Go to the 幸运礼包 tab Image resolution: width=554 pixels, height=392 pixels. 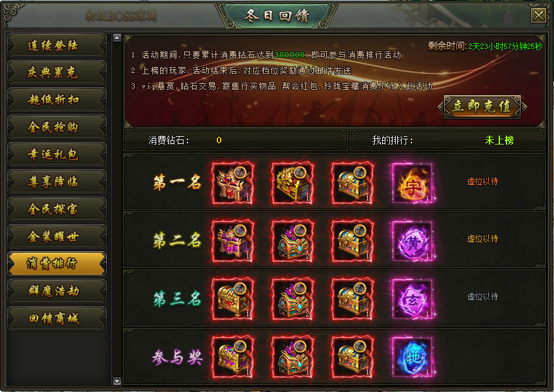(57, 154)
